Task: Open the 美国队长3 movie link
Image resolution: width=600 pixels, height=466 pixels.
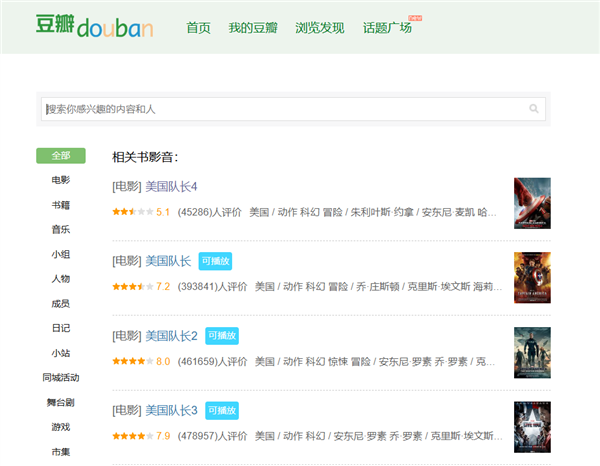Action: click(171, 411)
